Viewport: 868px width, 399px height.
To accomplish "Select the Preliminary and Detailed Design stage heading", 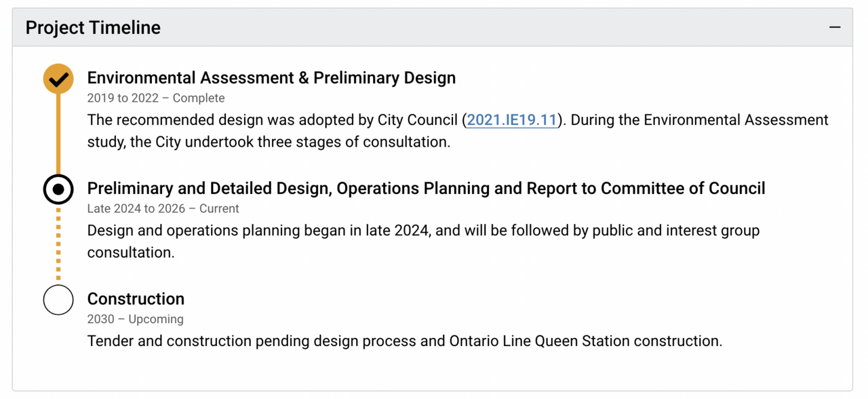I will point(426,189).
